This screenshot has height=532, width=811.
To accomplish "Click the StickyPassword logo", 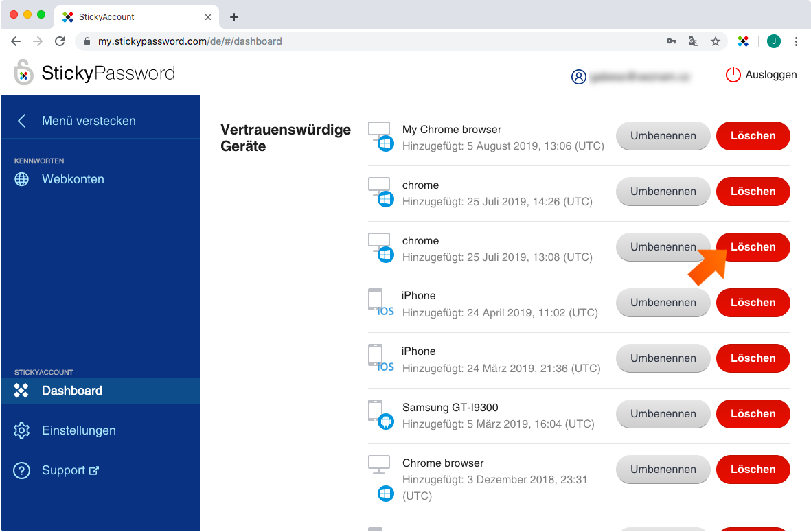I will 95,73.
